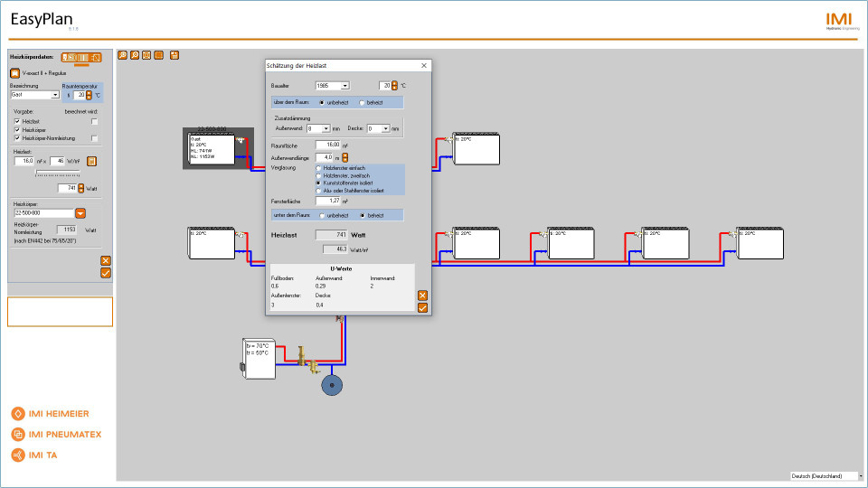The image size is (868, 488).
Task: Click the save diskette icon in toolbar
Action: [175, 55]
